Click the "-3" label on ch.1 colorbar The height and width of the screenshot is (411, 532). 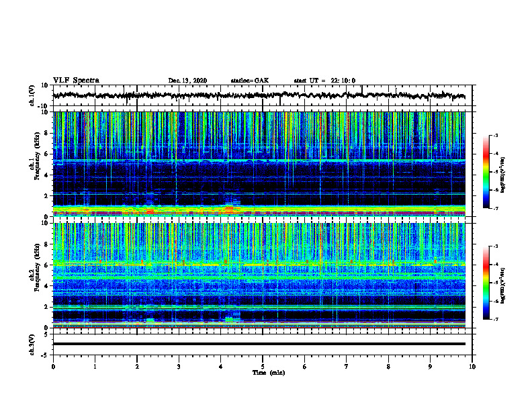[x=496, y=136]
